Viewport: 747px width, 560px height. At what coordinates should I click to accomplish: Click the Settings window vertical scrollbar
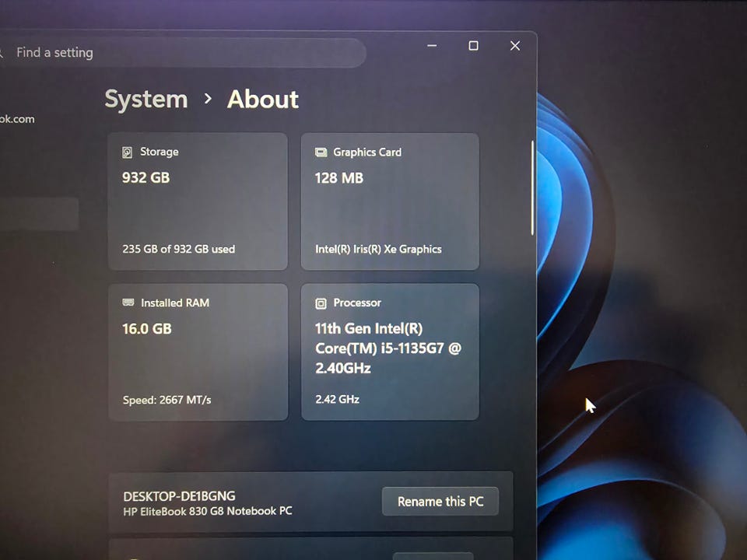point(532,187)
